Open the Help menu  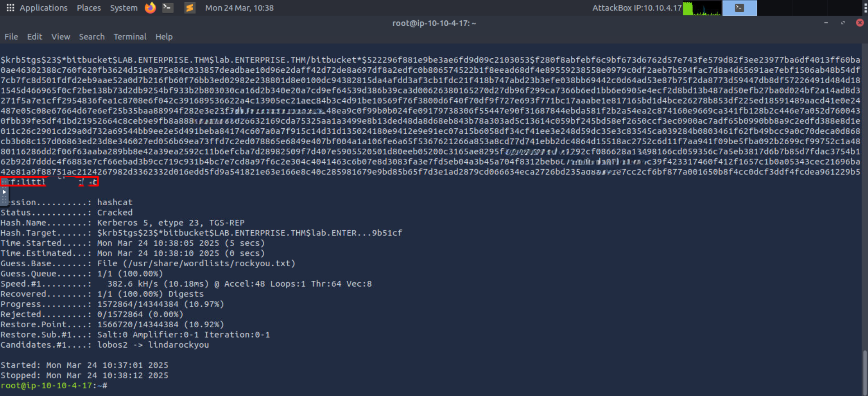pyautogui.click(x=164, y=37)
